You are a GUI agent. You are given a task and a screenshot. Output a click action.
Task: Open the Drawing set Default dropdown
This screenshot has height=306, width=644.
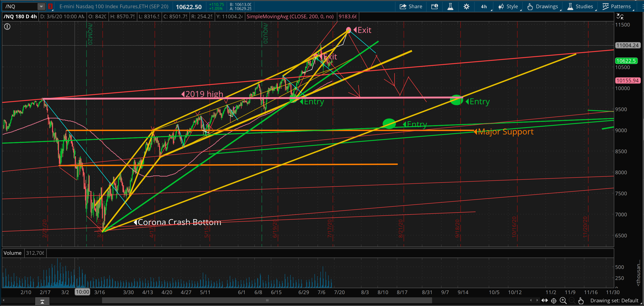pyautogui.click(x=614, y=301)
